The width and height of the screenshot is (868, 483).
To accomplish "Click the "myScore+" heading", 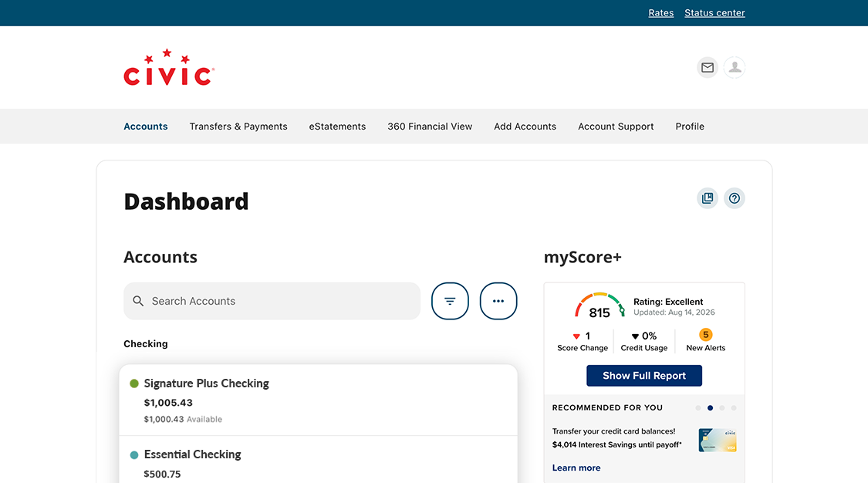I will (583, 257).
